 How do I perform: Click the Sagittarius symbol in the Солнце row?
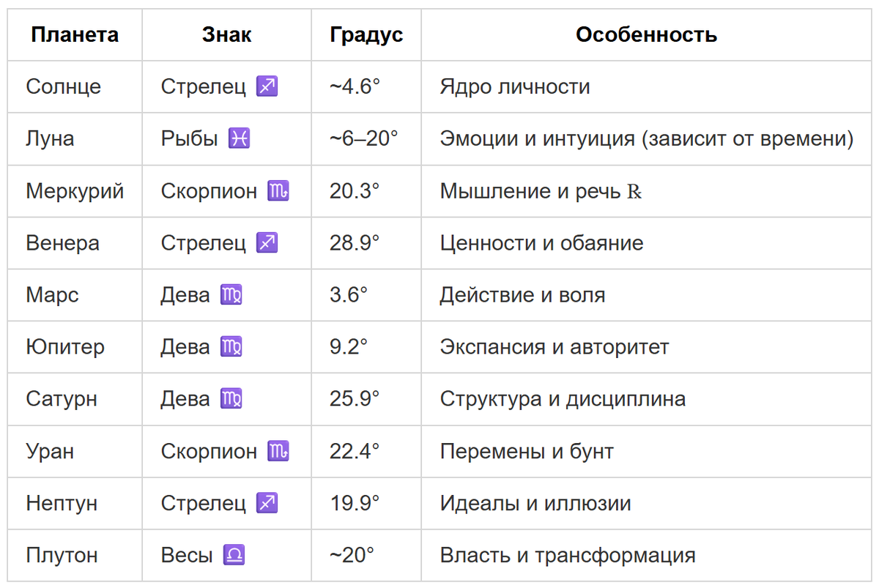pos(267,87)
